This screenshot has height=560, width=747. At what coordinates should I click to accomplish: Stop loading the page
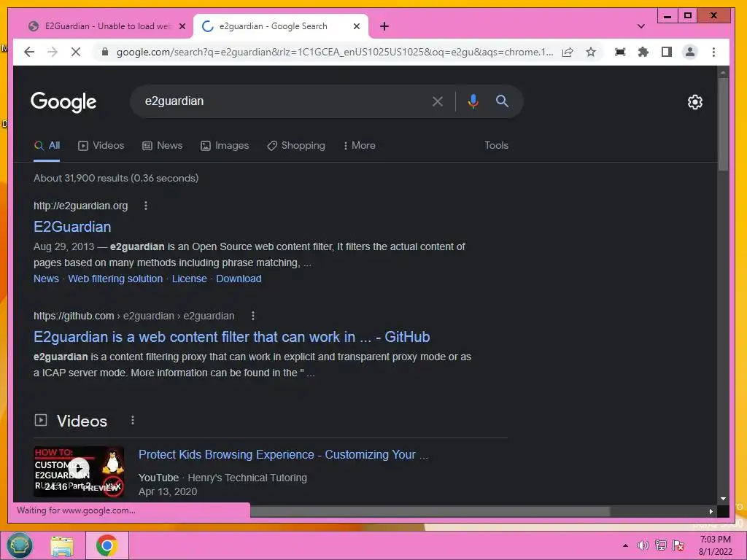click(x=75, y=52)
